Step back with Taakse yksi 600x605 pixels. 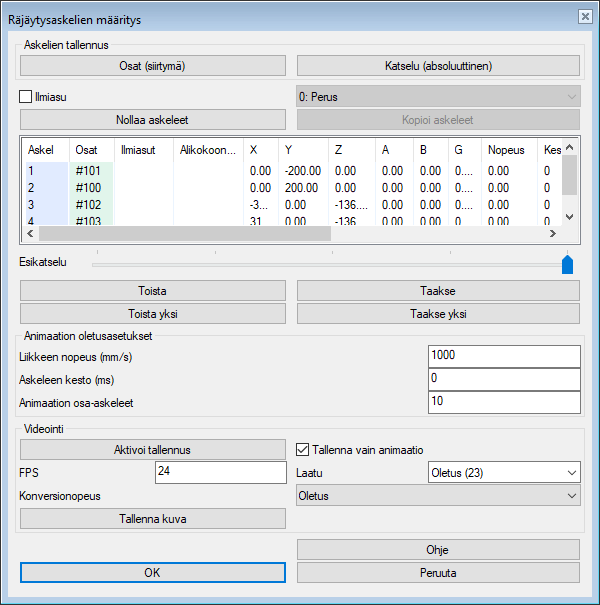(x=438, y=313)
